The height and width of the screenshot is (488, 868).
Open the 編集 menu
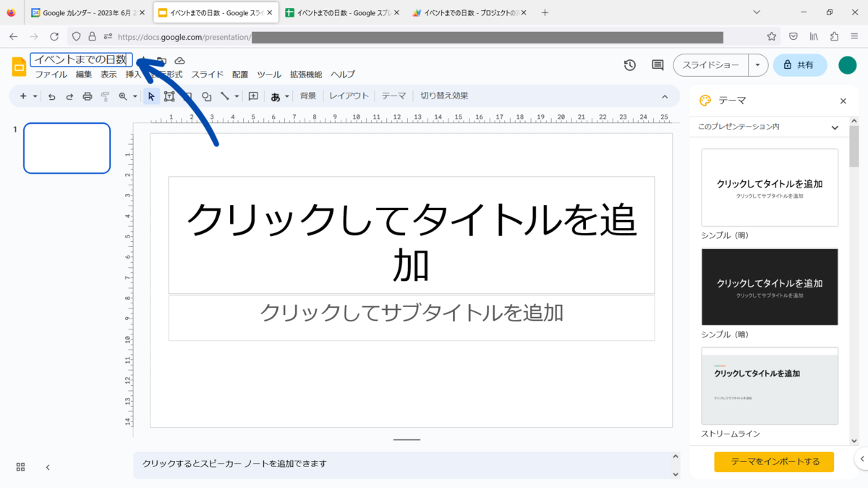point(84,75)
